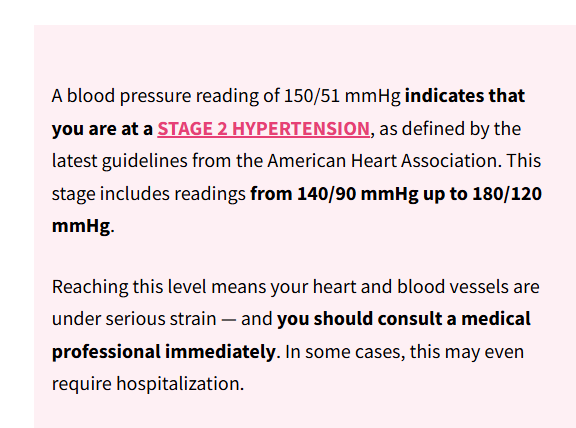Viewport: 576px width, 428px height.
Task: Click 'latest guidelines' text
Action: (120, 161)
